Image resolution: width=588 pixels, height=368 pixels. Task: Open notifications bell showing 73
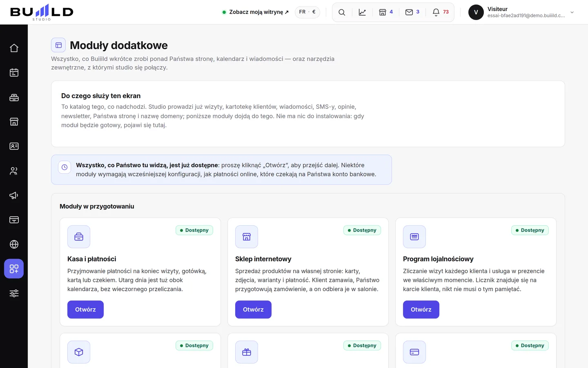[441, 12]
